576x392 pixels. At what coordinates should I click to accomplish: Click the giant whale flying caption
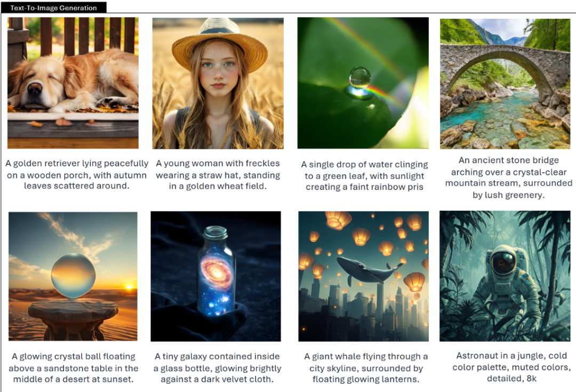click(x=366, y=368)
